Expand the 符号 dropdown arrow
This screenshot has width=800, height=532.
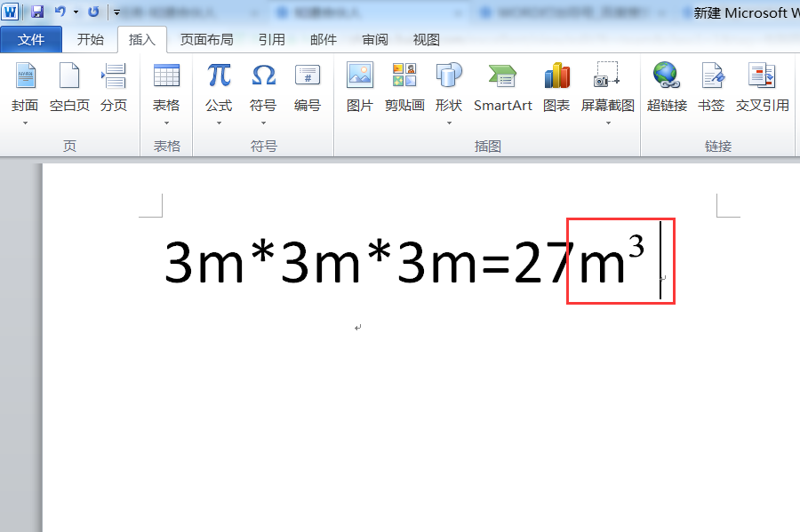pos(263,123)
